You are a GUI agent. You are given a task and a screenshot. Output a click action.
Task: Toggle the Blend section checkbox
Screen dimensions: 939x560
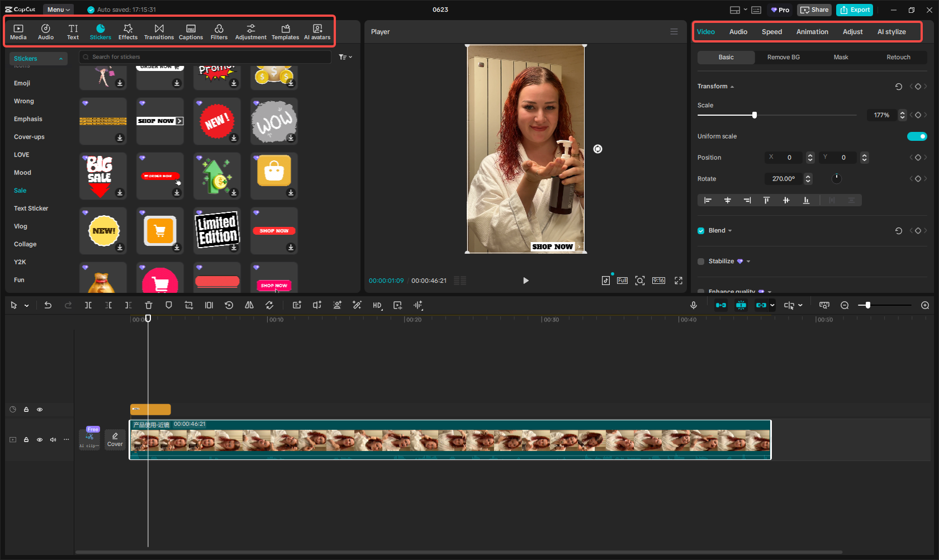coord(700,230)
